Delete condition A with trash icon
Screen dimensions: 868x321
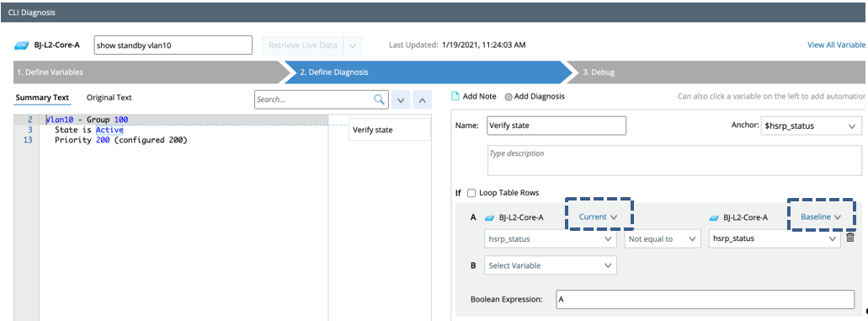point(850,238)
